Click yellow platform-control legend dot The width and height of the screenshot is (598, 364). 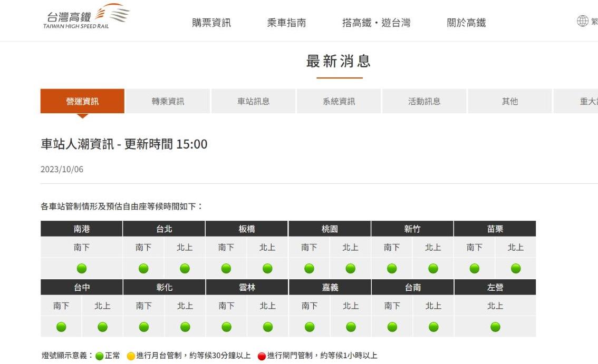coord(131,356)
